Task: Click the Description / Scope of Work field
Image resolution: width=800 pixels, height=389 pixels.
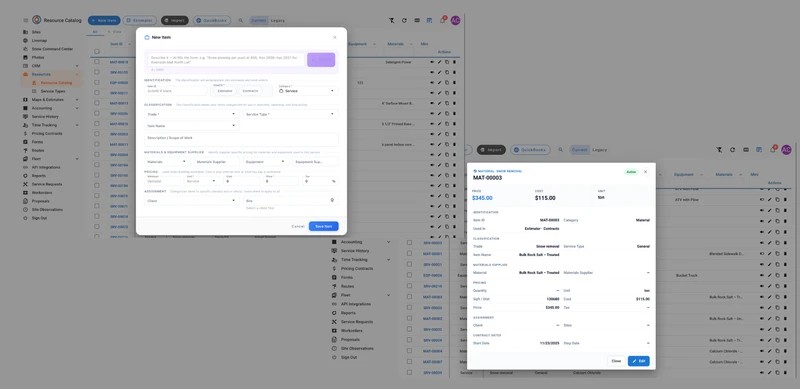Action: [241, 139]
